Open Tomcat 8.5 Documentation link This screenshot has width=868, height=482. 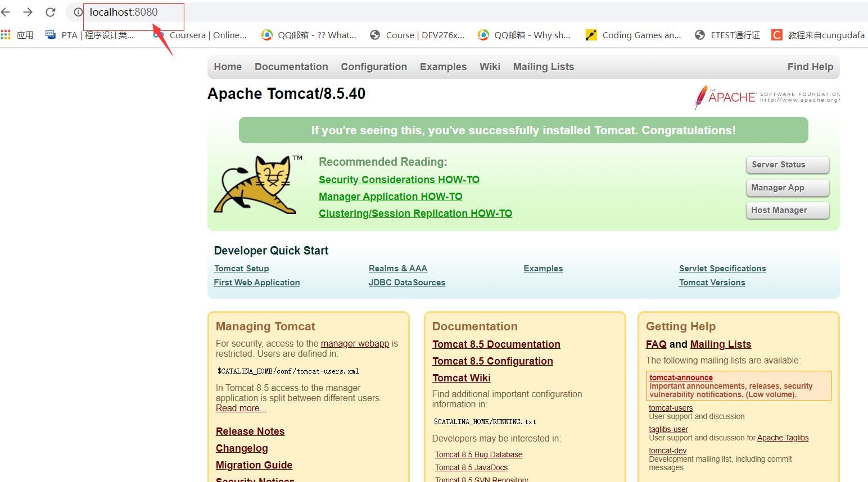(x=496, y=344)
